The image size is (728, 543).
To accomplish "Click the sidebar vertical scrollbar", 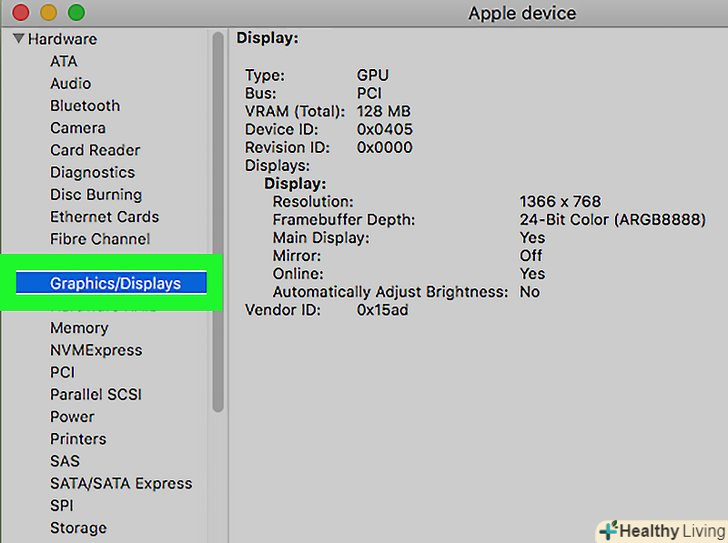I will click(x=218, y=220).
